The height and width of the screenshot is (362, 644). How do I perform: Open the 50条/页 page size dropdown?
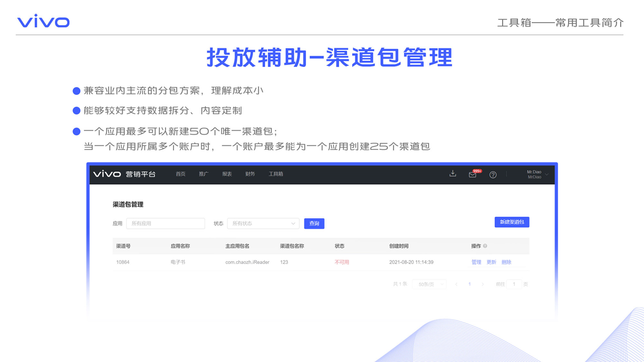(x=429, y=284)
